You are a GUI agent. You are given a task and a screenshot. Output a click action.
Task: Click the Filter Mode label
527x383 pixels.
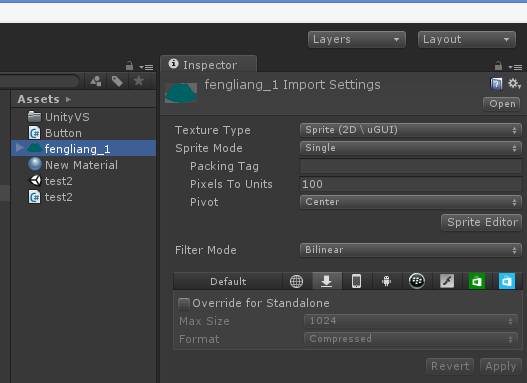(x=206, y=250)
